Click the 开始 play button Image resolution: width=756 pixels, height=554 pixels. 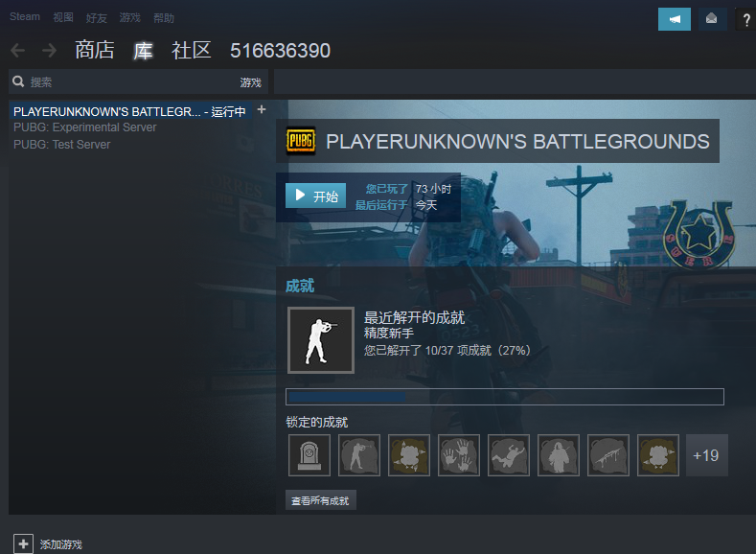pyautogui.click(x=316, y=196)
